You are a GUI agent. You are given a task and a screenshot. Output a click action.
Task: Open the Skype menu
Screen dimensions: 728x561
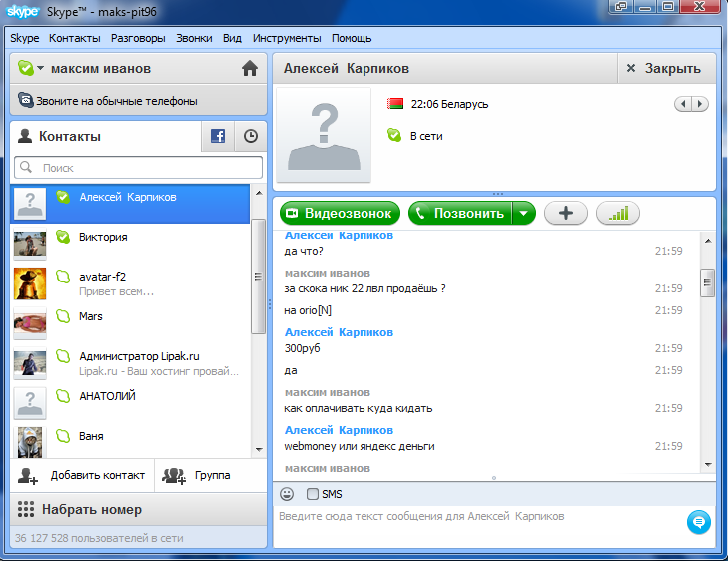(25, 38)
